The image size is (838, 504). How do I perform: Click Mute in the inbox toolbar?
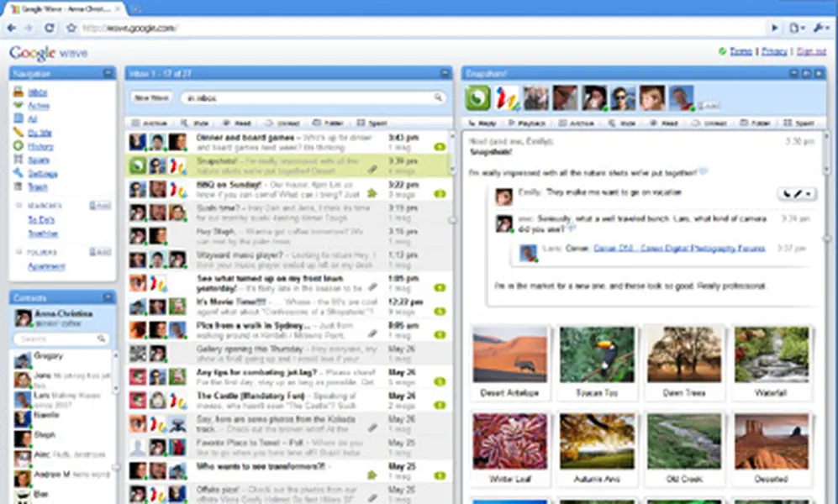195,123
